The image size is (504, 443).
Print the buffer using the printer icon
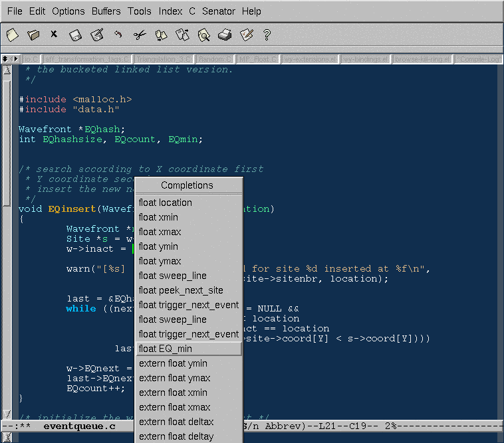click(225, 35)
